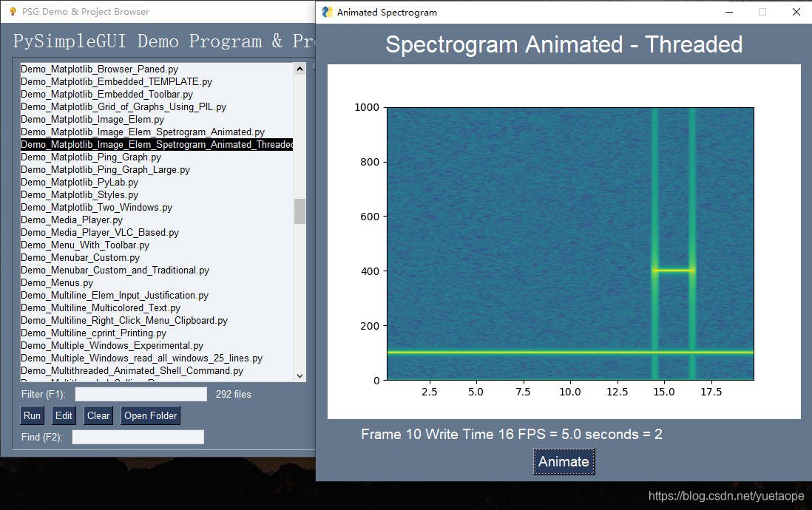
Task: Select Demo_Media_Player_VLC_Based.py
Action: (156, 233)
